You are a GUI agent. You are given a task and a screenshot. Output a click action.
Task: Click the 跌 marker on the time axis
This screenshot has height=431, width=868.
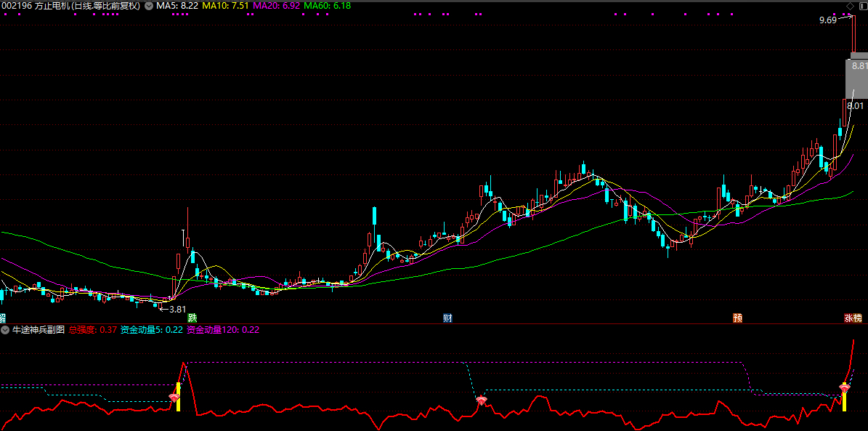click(192, 318)
